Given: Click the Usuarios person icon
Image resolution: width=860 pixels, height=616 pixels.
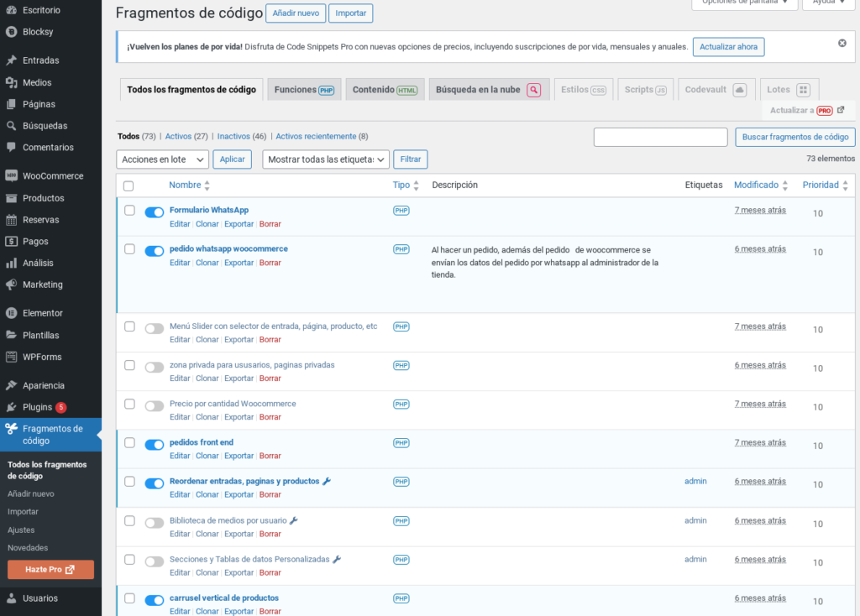Looking at the screenshot, I should tap(11, 598).
